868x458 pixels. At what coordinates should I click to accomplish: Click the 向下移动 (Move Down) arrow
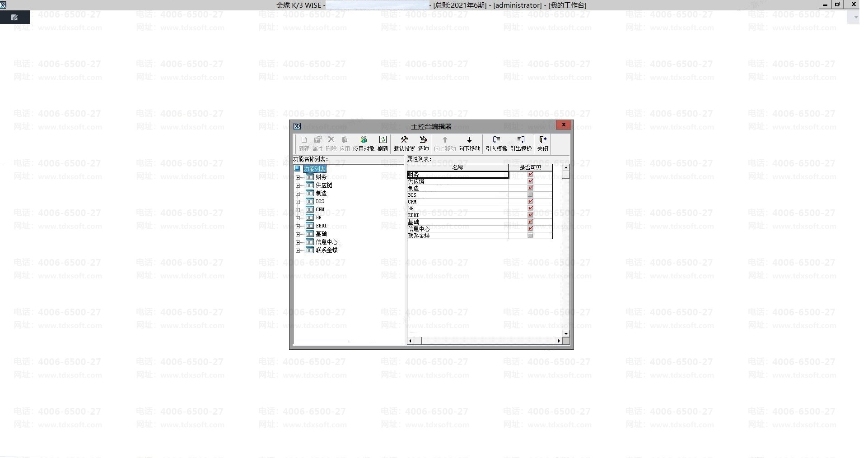click(469, 143)
